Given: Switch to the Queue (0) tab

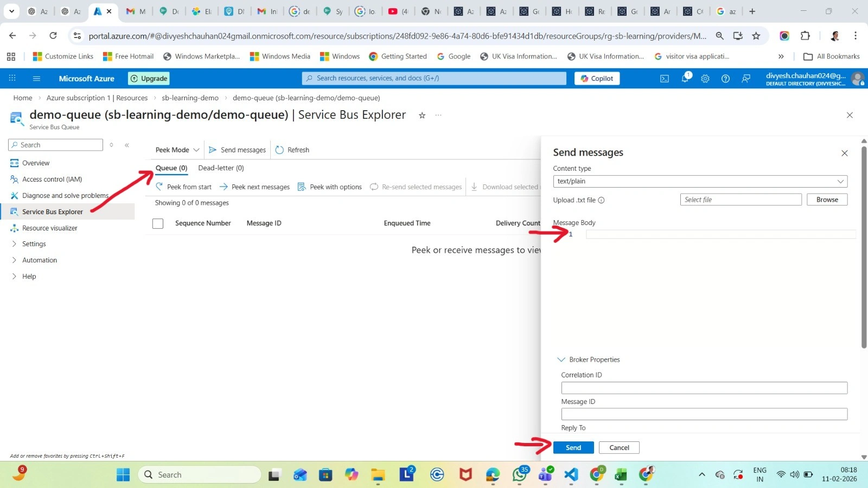Looking at the screenshot, I should (x=171, y=168).
